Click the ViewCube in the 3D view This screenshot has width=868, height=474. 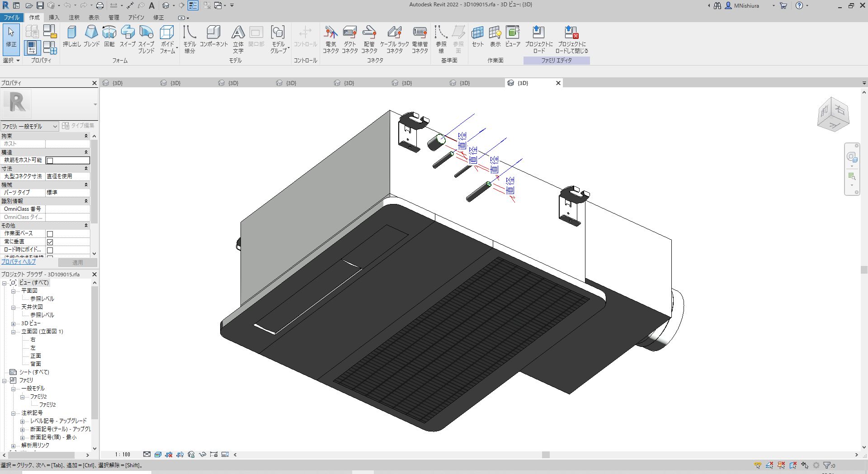(833, 114)
